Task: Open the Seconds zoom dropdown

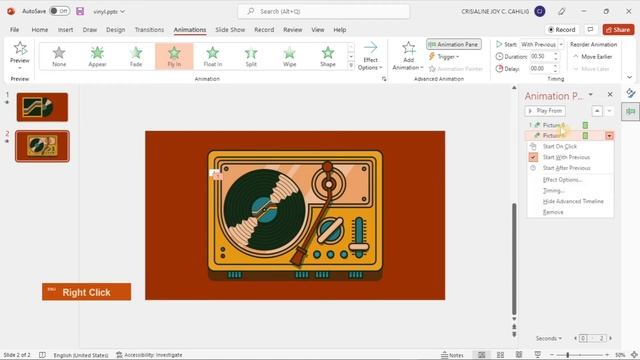Action: coord(549,338)
